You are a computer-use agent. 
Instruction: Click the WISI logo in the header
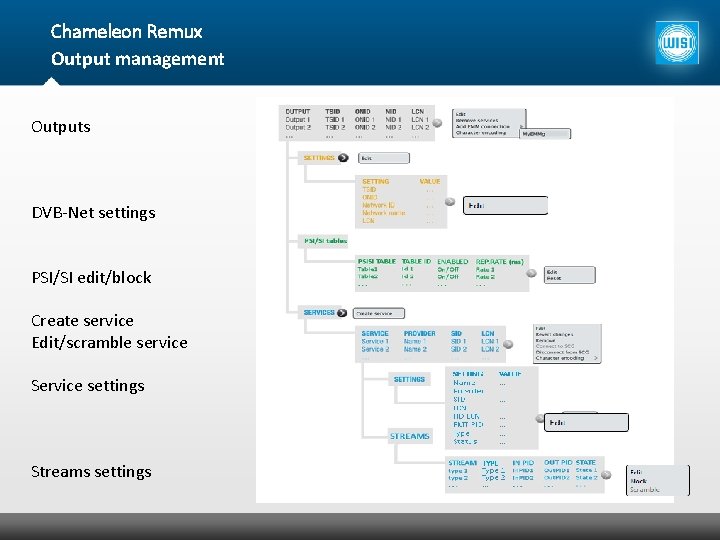coord(677,42)
